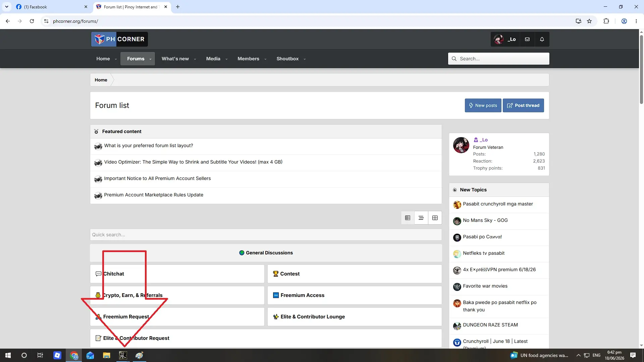Open the notification center icon in taskbar
Screen dimensions: 644x362
coord(633,355)
